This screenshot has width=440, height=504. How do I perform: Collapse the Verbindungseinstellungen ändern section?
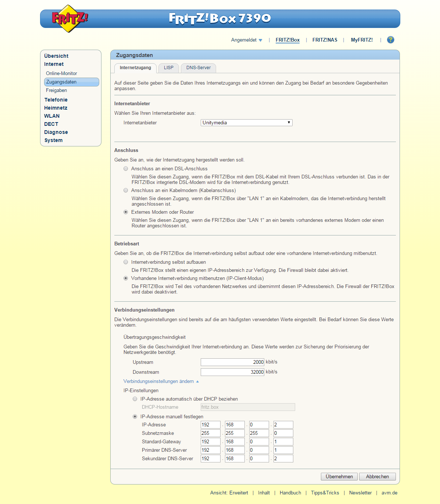pyautogui.click(x=161, y=381)
